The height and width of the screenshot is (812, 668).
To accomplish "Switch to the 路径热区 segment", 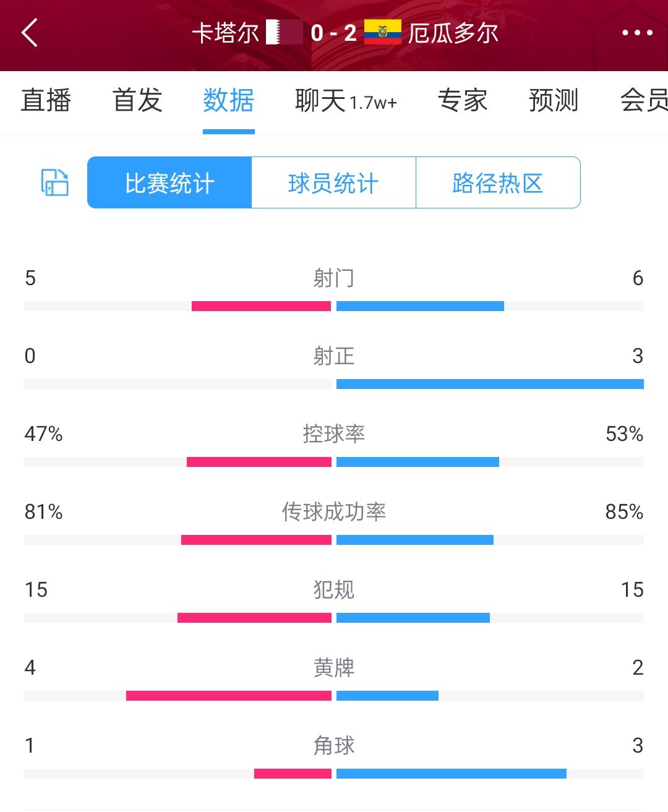I will (498, 183).
